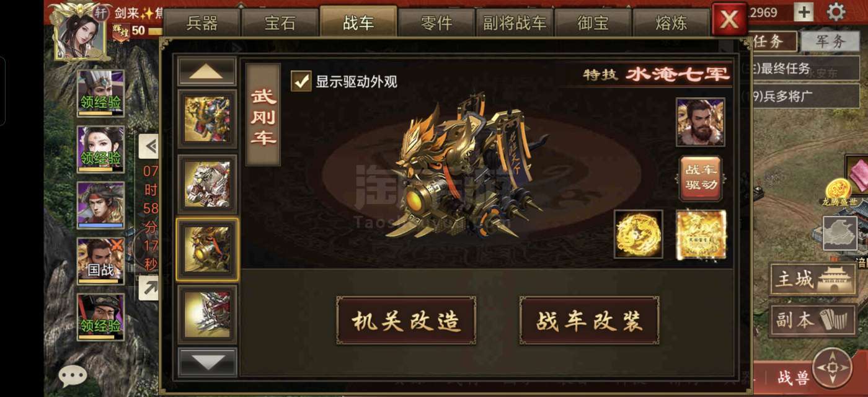Screen dimensions: 868x397
Task: Switch to the 副将战车 tab
Action: click(x=515, y=23)
